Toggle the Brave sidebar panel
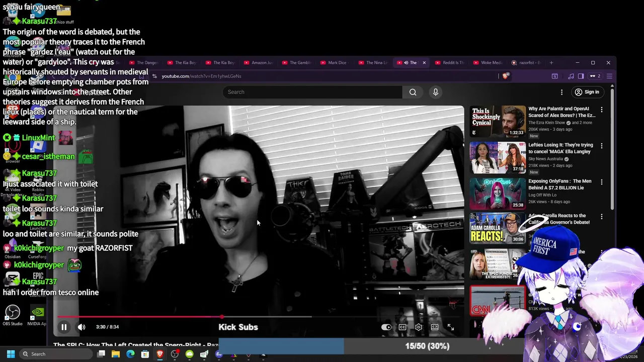644x362 pixels. coord(581,76)
